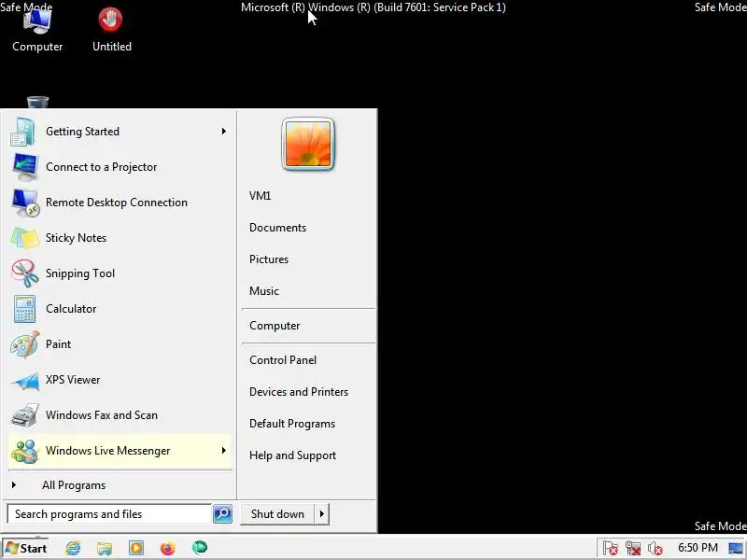Click the Remote Desktop Connection label

(x=117, y=203)
